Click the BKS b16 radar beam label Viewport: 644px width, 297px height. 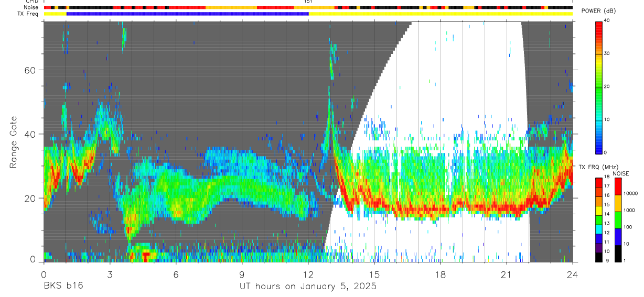point(63,286)
